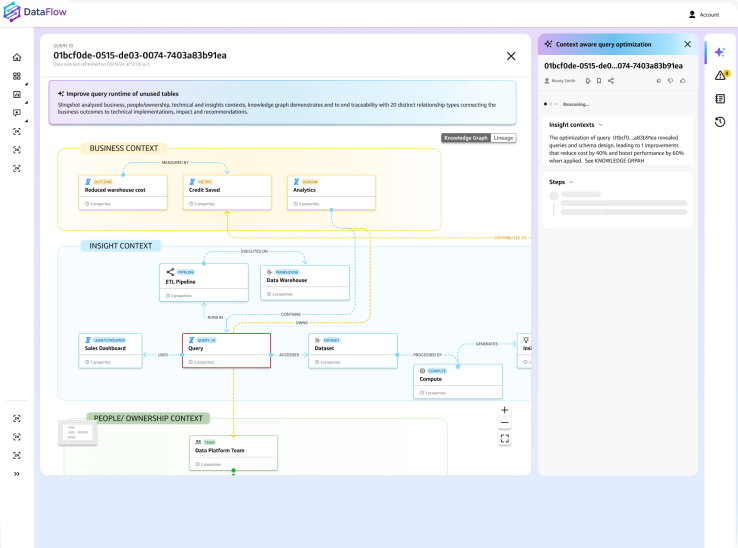This screenshot has width=738, height=548.
Task: Click the GENERATES edge label
Action: tap(487, 344)
